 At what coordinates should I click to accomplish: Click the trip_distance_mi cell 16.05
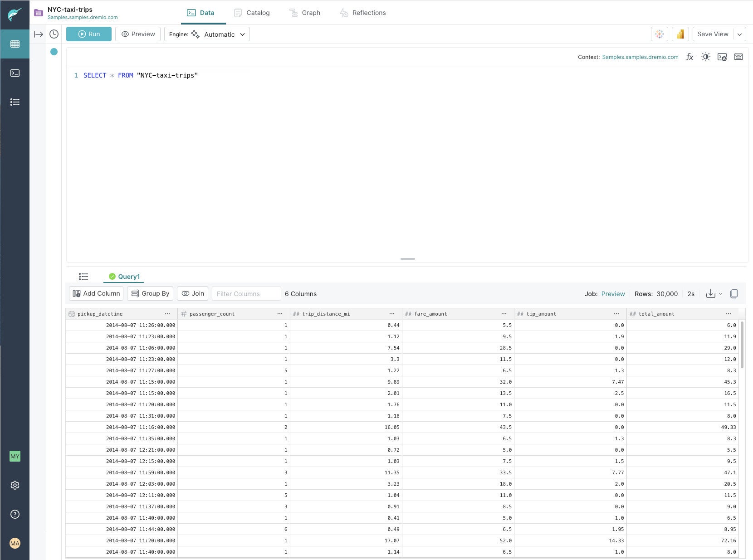346,427
